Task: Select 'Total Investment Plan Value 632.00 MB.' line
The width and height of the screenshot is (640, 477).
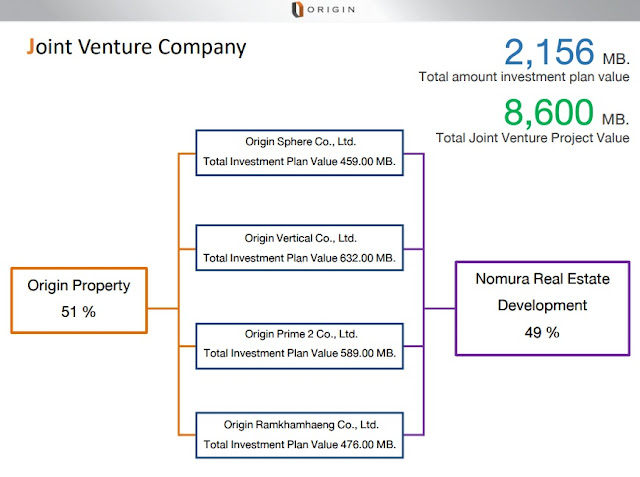Action: 300,258
